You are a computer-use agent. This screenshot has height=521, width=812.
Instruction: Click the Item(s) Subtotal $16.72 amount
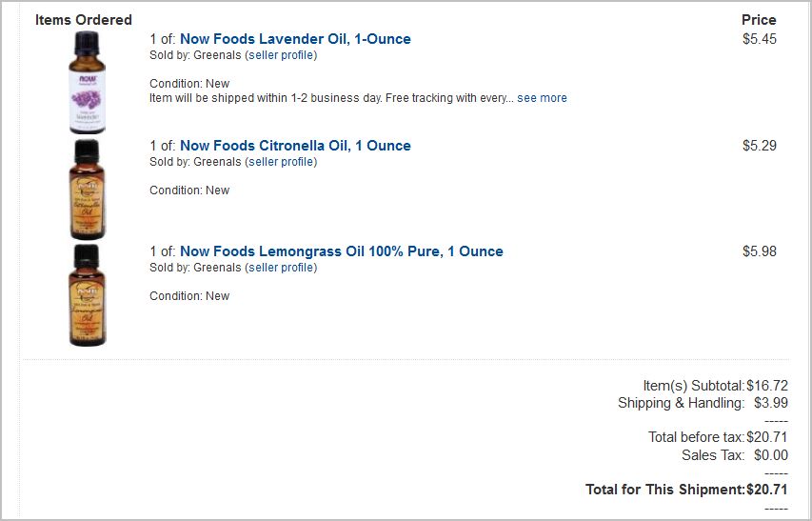point(767,386)
